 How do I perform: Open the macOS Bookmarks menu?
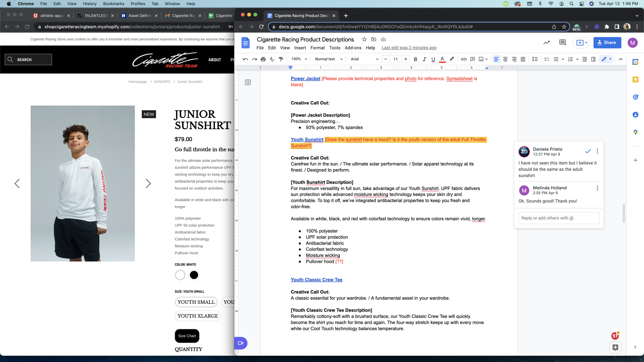click(x=114, y=4)
